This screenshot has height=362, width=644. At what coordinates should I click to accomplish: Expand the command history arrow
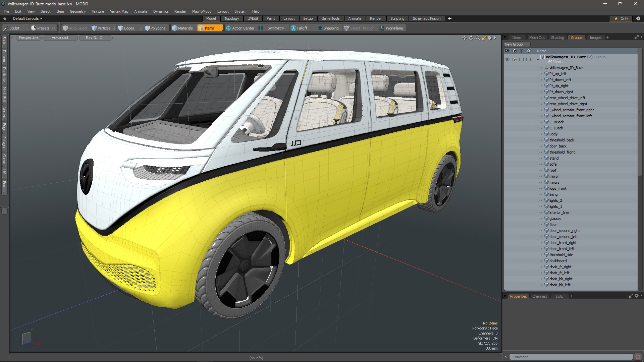pos(506,357)
